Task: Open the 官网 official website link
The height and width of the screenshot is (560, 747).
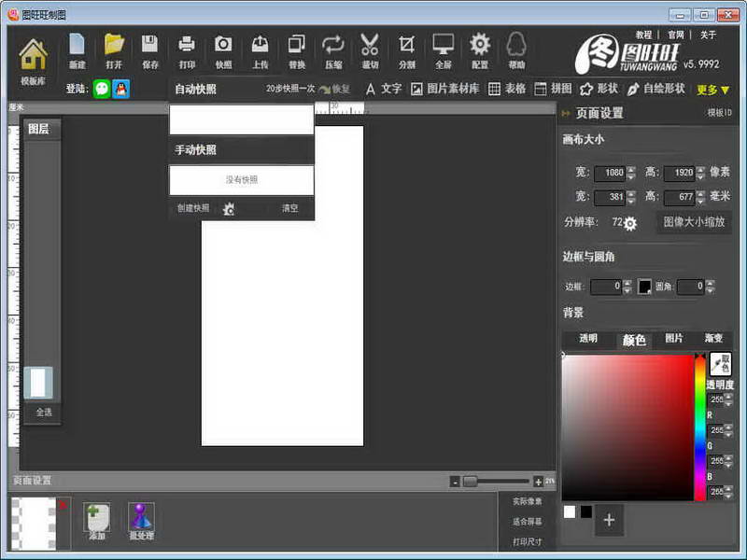Action: (675, 35)
